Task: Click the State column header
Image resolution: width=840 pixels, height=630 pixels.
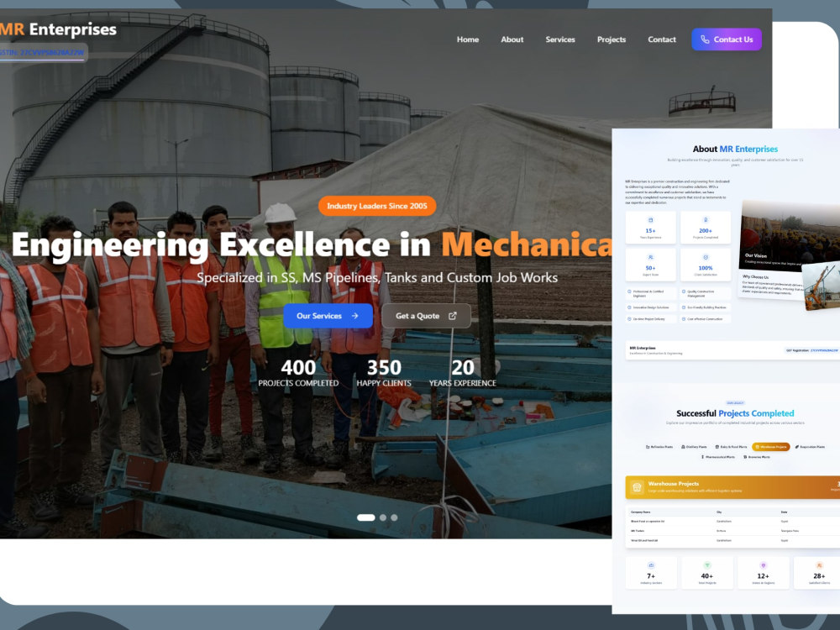Action: coord(785,512)
